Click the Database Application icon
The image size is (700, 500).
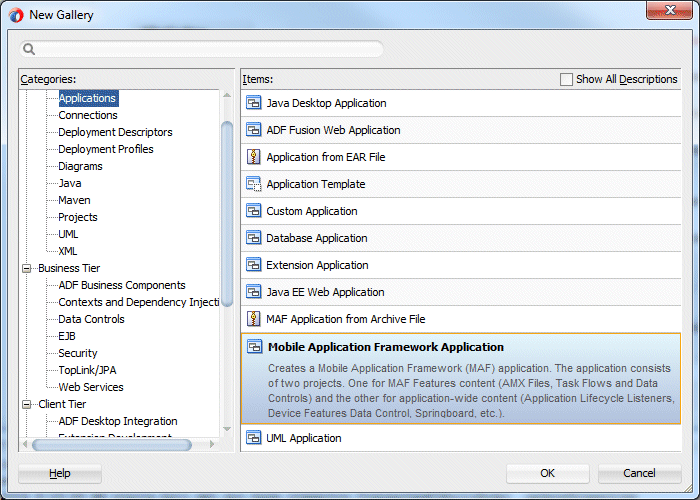[x=254, y=238]
